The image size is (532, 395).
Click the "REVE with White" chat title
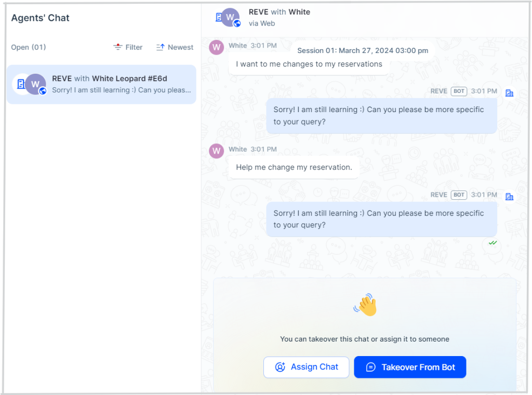point(279,12)
